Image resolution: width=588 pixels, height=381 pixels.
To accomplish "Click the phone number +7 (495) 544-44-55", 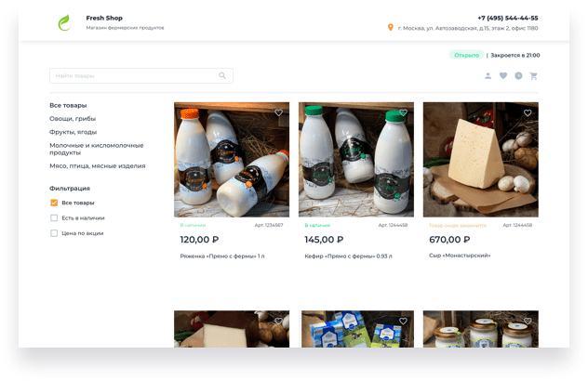I will (x=508, y=18).
